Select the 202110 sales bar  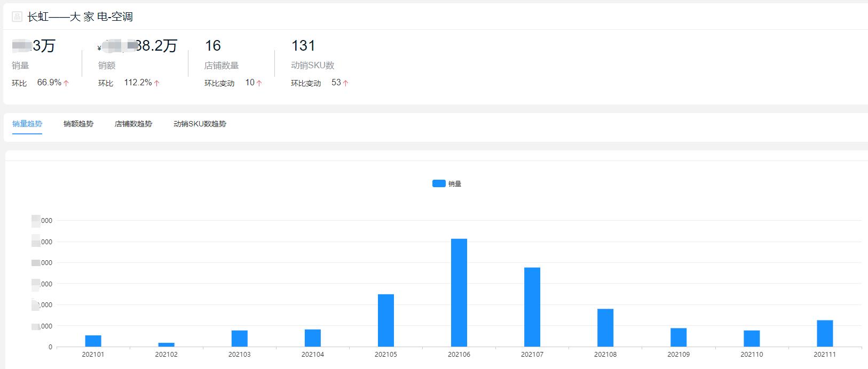coord(752,339)
